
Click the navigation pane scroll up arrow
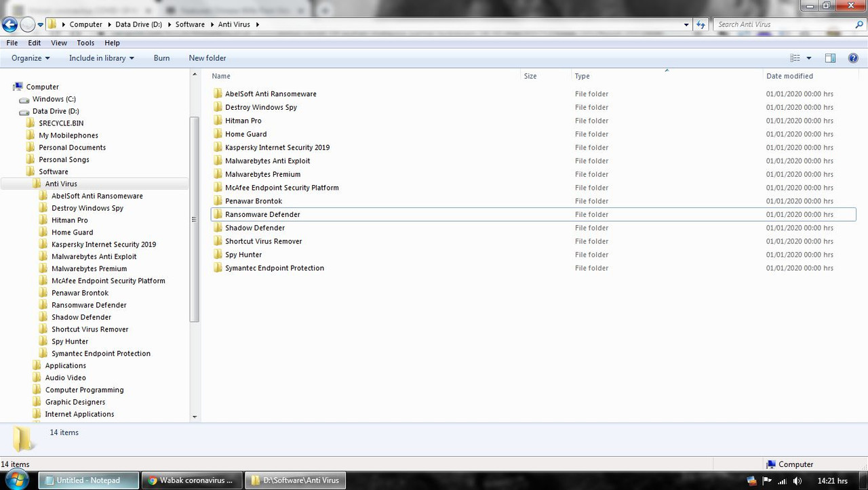[195, 74]
